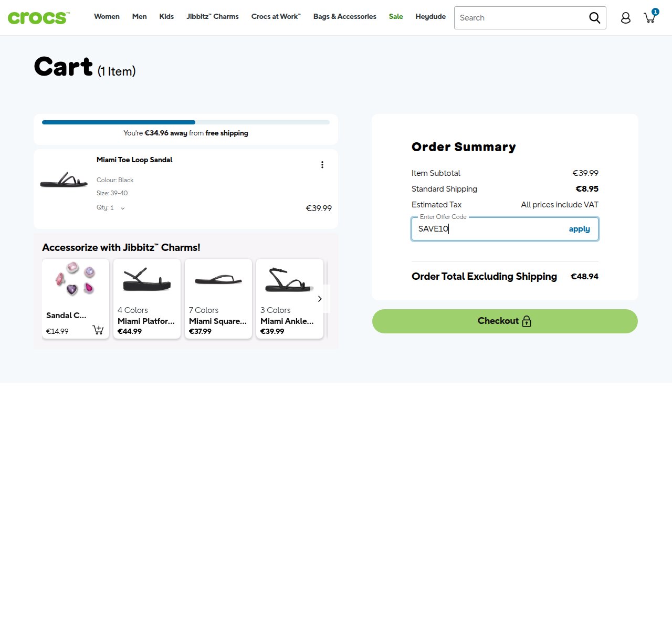Screen dimensions: 672x630
Task: Click the Miami Ankle... product title
Action: point(287,321)
